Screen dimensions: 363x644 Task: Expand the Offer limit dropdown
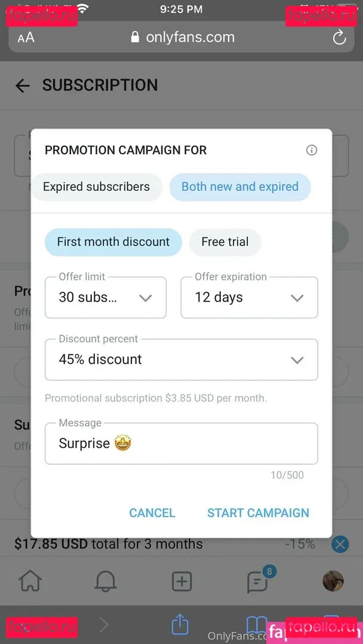(x=106, y=298)
